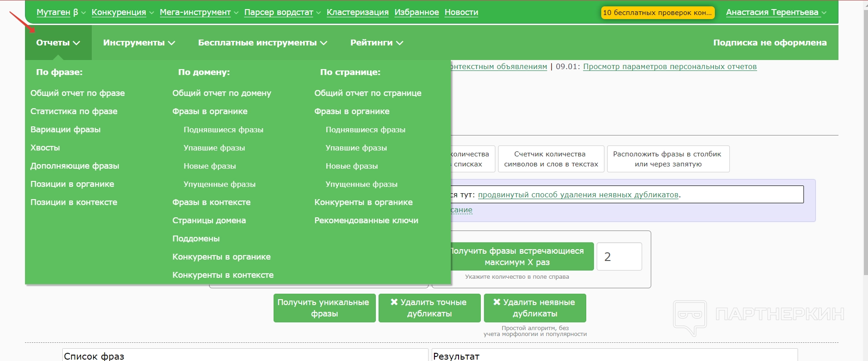Image resolution: width=868 pixels, height=361 pixels.
Task: Click Получить уникальные фразы button
Action: pos(324,308)
